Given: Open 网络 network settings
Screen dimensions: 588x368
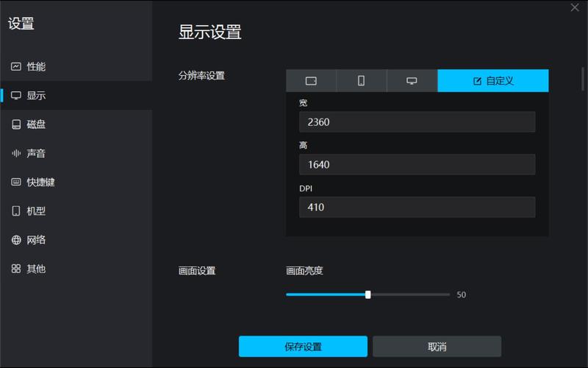Looking at the screenshot, I should click(76, 240).
